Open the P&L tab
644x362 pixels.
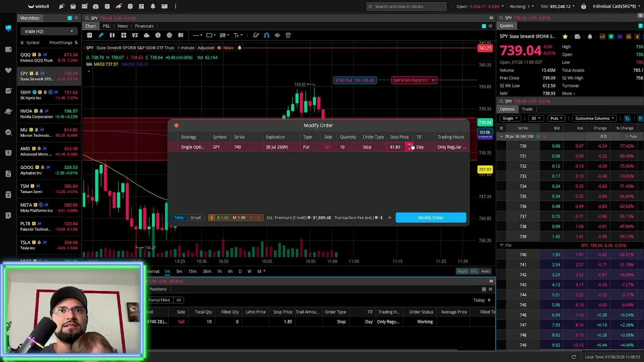106,26
